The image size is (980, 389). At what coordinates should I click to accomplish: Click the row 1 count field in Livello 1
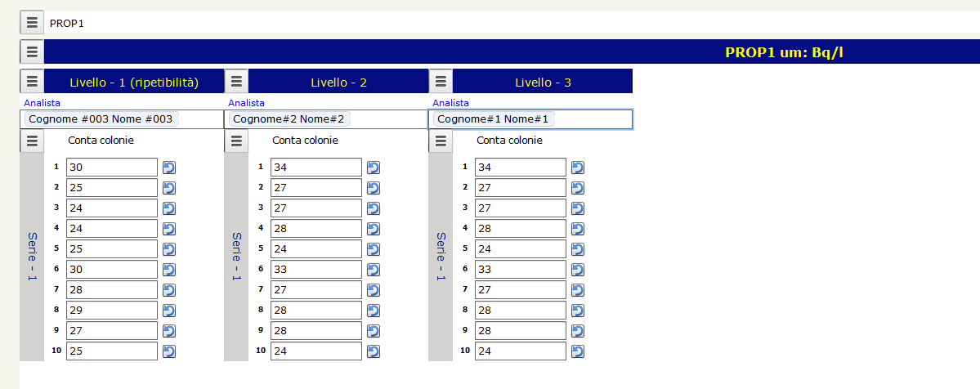point(111,168)
